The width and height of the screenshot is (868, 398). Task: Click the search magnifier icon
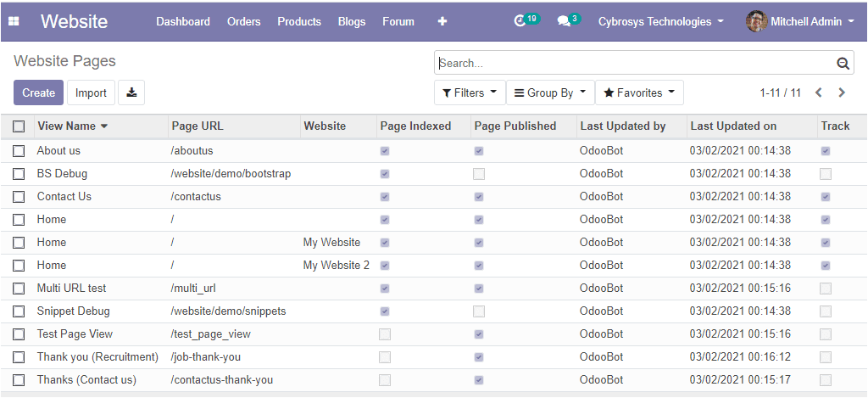pyautogui.click(x=843, y=63)
